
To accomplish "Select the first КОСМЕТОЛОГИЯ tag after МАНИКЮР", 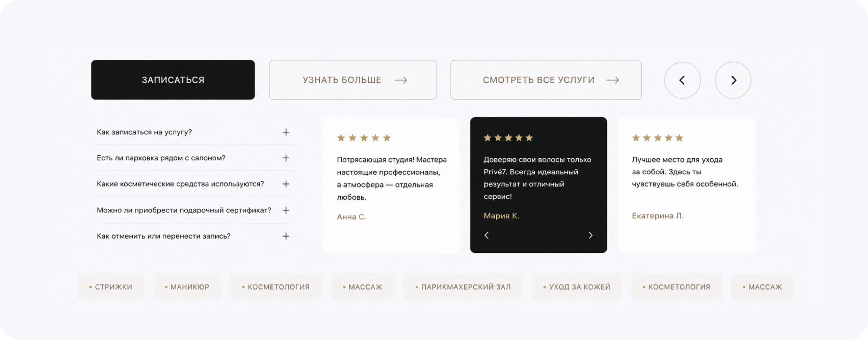I will coord(276,287).
